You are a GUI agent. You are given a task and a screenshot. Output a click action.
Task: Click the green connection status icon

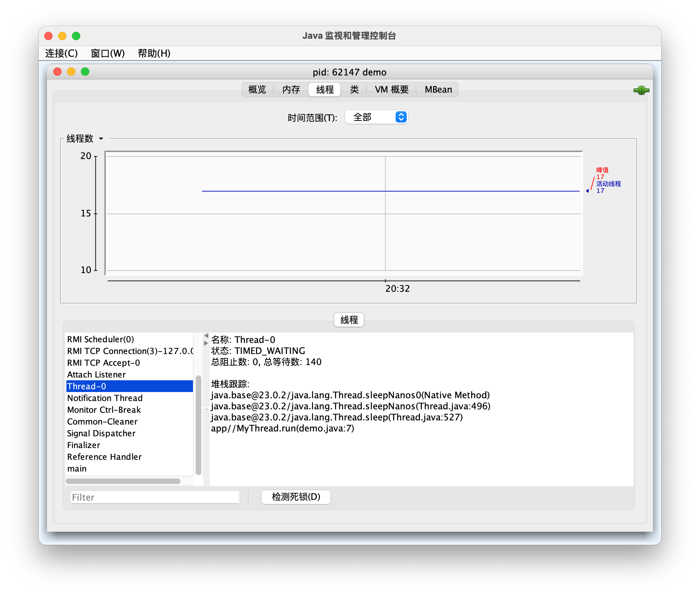pyautogui.click(x=641, y=90)
